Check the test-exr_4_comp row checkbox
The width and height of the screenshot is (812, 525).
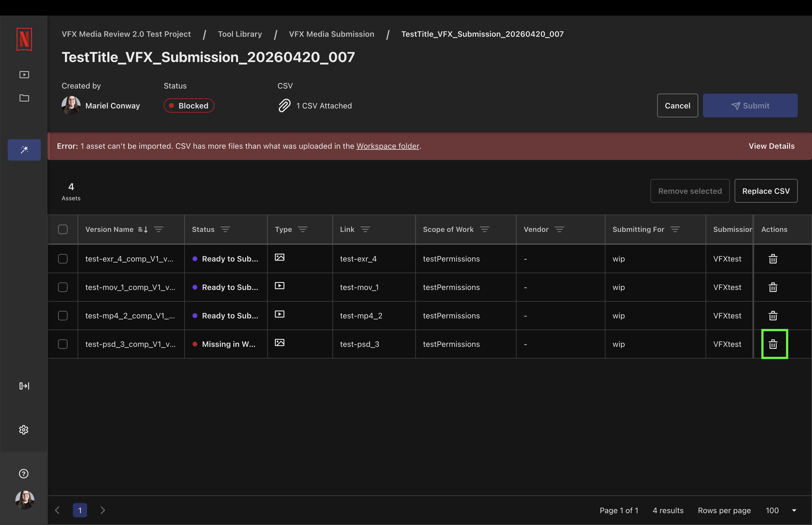[x=63, y=259]
